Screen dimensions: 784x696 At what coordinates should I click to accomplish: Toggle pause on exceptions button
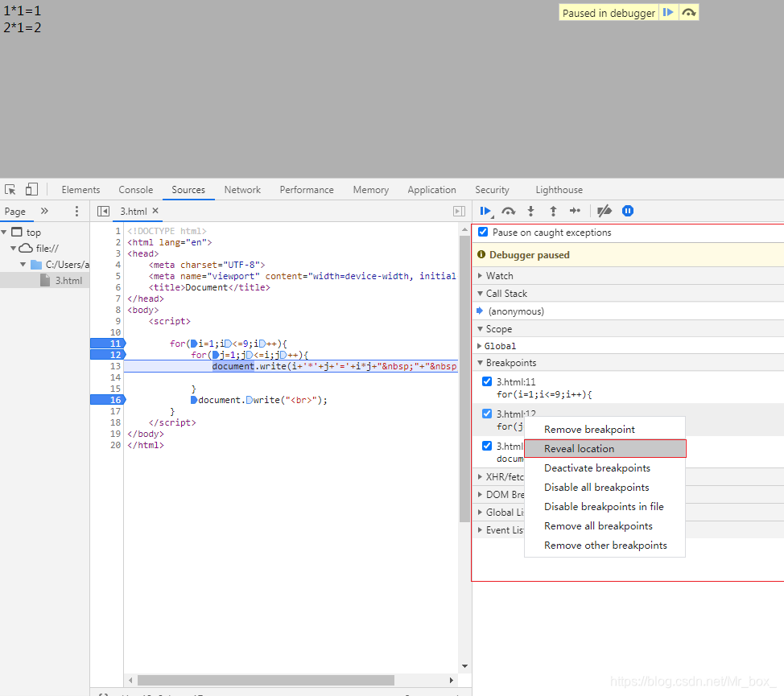coord(628,211)
